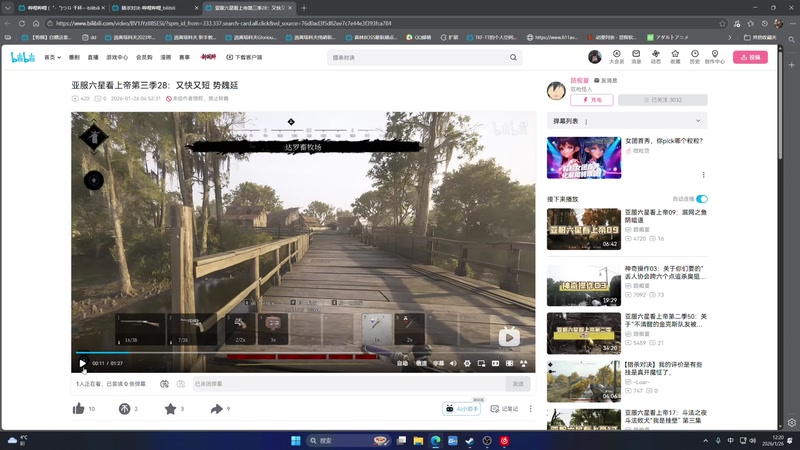This screenshot has width=800, height=450.
Task: Open the 消息 messages icon
Action: pyautogui.click(x=636, y=57)
